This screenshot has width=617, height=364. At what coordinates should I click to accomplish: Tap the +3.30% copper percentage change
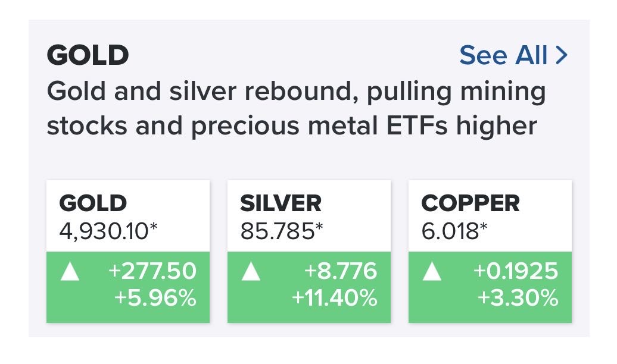(x=518, y=298)
